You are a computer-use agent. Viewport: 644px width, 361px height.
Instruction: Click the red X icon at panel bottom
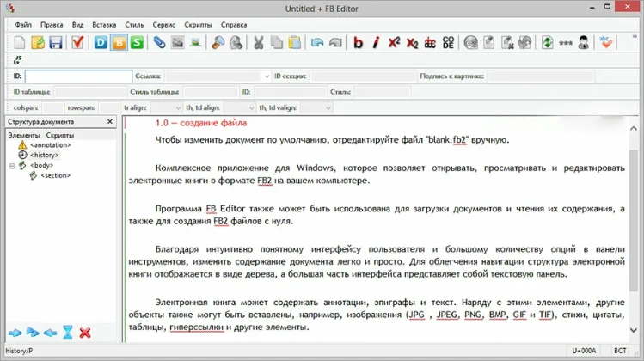[x=85, y=333]
